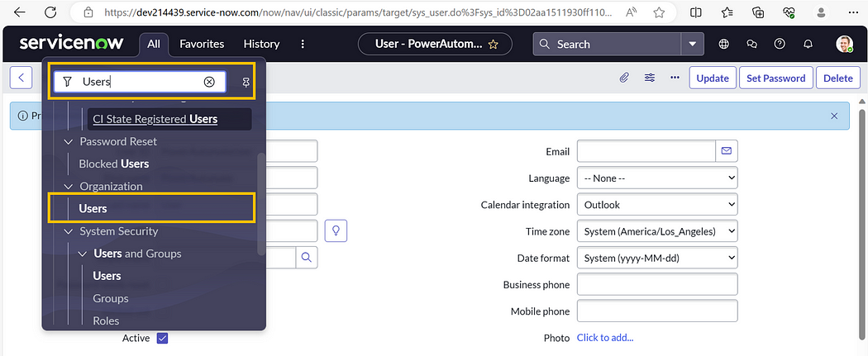The height and width of the screenshot is (356, 868).
Task: Open the notifications bell icon
Action: coord(808,44)
